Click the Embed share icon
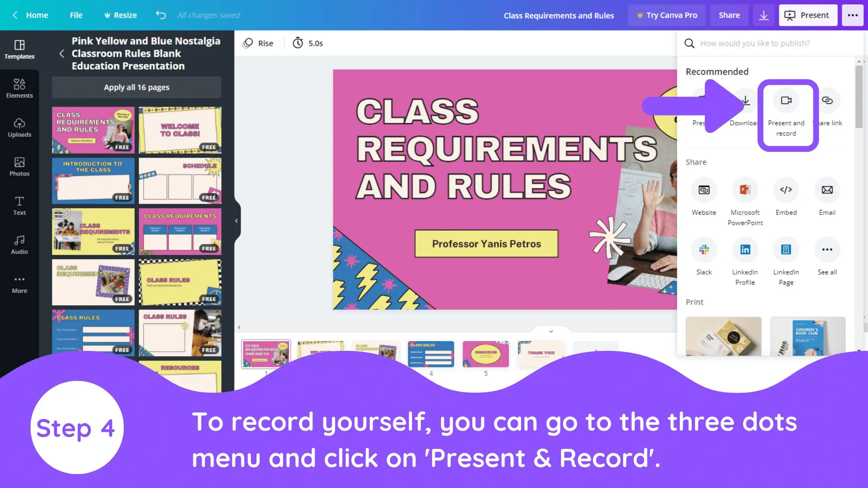The width and height of the screenshot is (868, 488). 786,189
